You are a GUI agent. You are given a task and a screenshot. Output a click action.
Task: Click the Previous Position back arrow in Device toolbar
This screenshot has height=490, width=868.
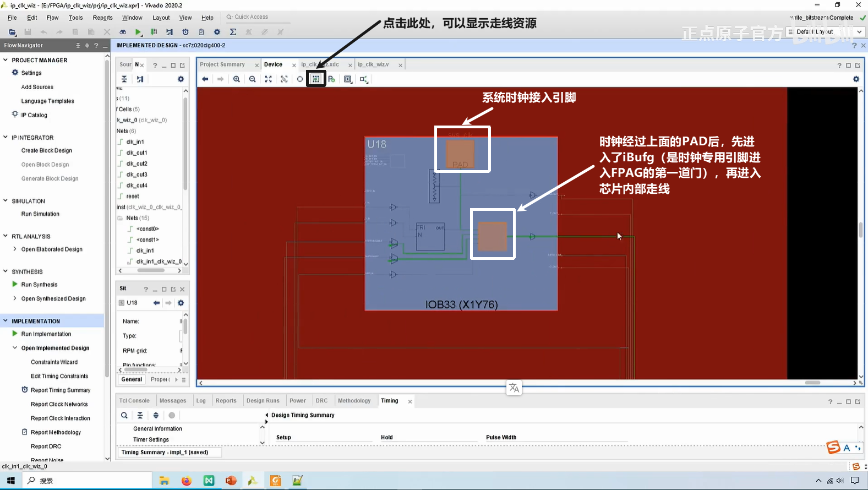(205, 79)
